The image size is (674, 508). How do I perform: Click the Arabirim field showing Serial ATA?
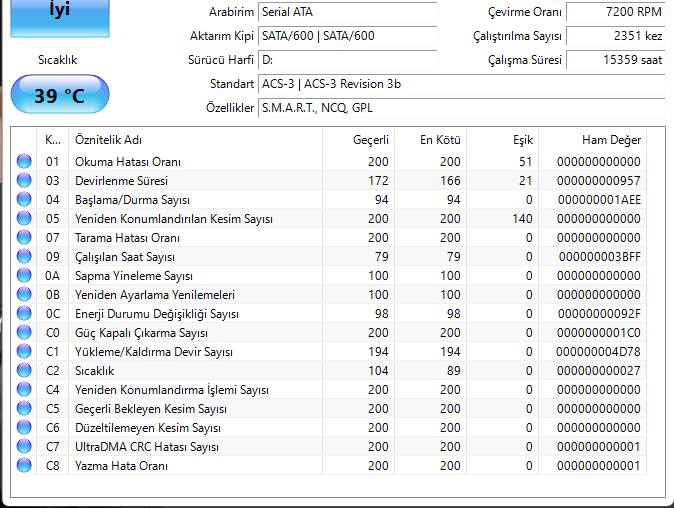[347, 12]
